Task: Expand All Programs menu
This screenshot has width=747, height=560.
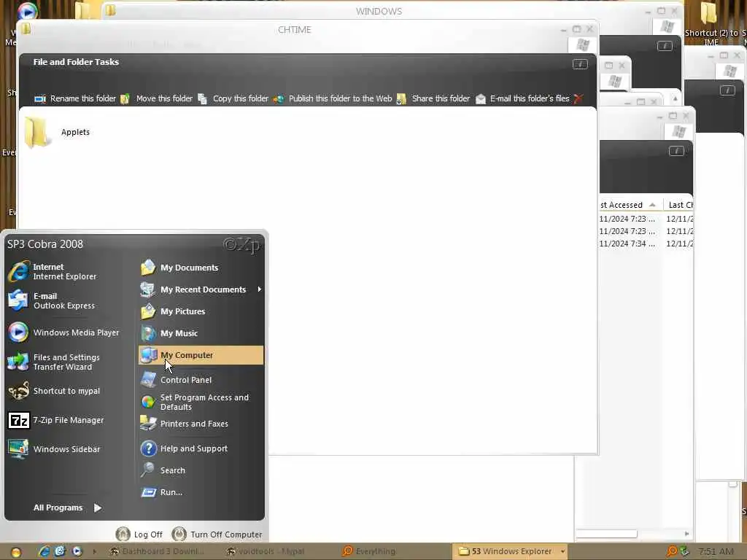Action: tap(67, 507)
